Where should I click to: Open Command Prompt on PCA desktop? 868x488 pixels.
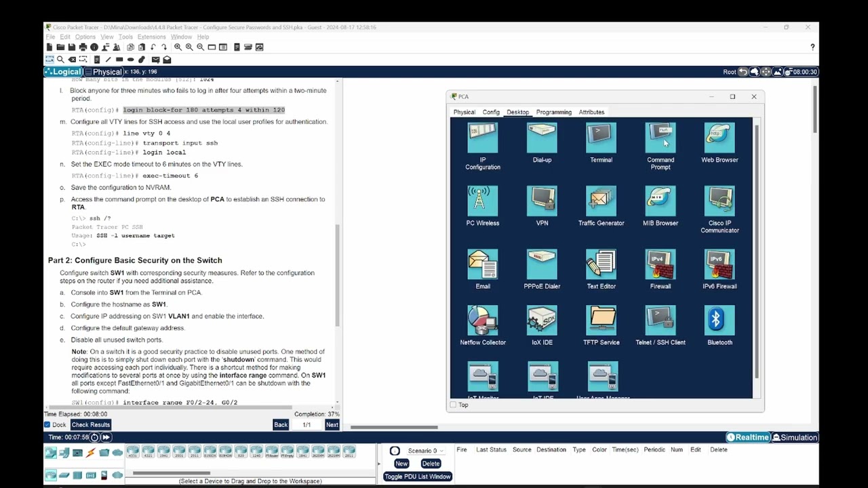click(x=660, y=138)
